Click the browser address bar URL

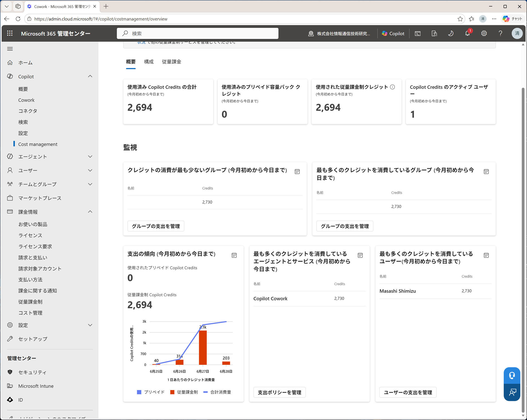pyautogui.click(x=101, y=19)
